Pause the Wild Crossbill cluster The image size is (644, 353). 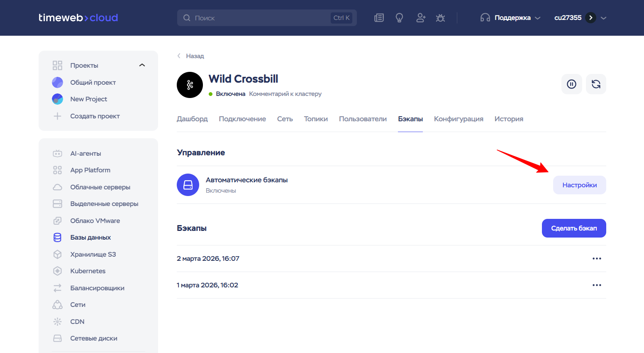click(x=571, y=84)
